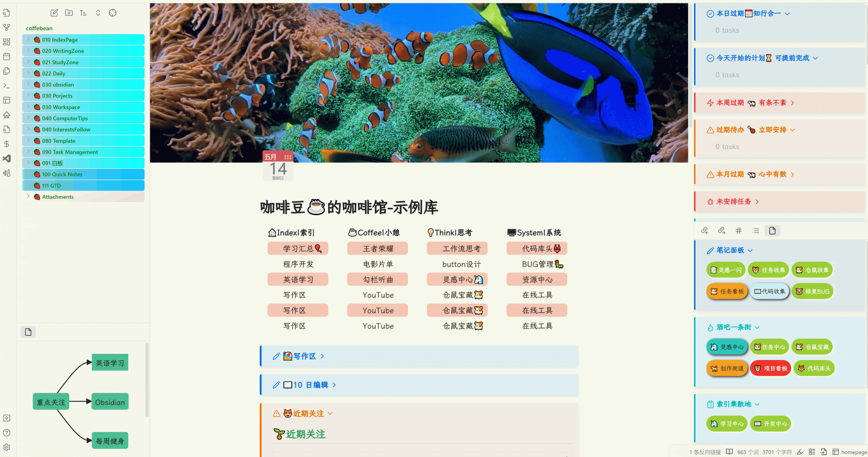Expand the 030 obsidian folder

click(28, 84)
